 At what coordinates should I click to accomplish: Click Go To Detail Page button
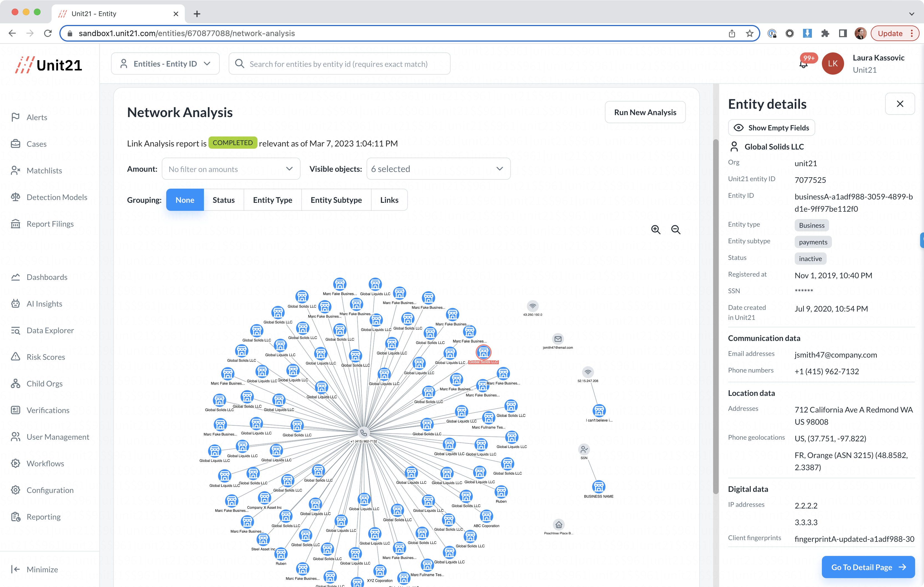868,567
